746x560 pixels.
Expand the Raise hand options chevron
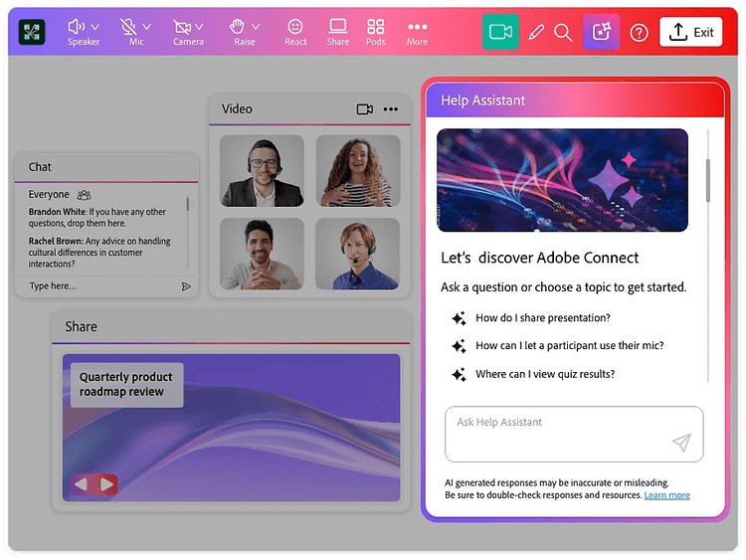[256, 27]
